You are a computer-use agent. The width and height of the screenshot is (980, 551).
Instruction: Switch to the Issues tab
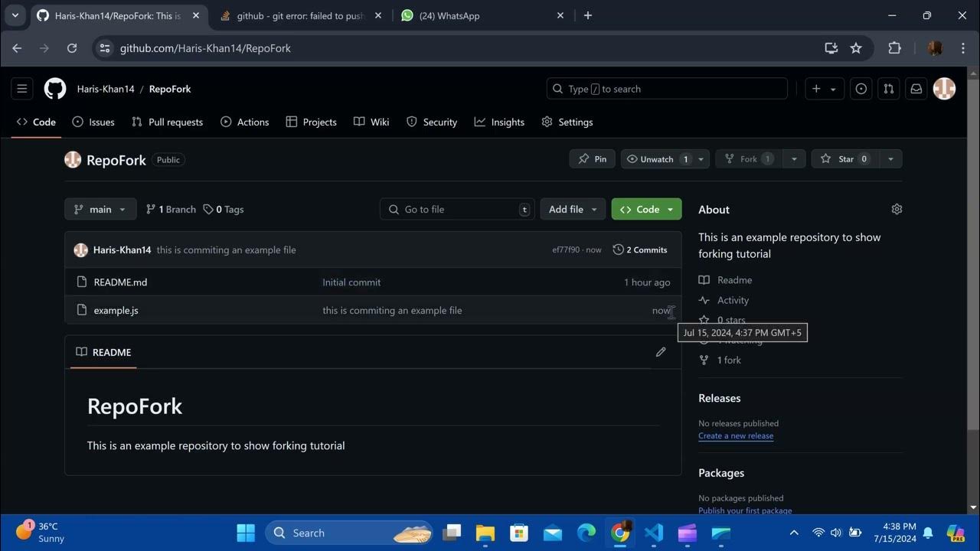coord(93,122)
